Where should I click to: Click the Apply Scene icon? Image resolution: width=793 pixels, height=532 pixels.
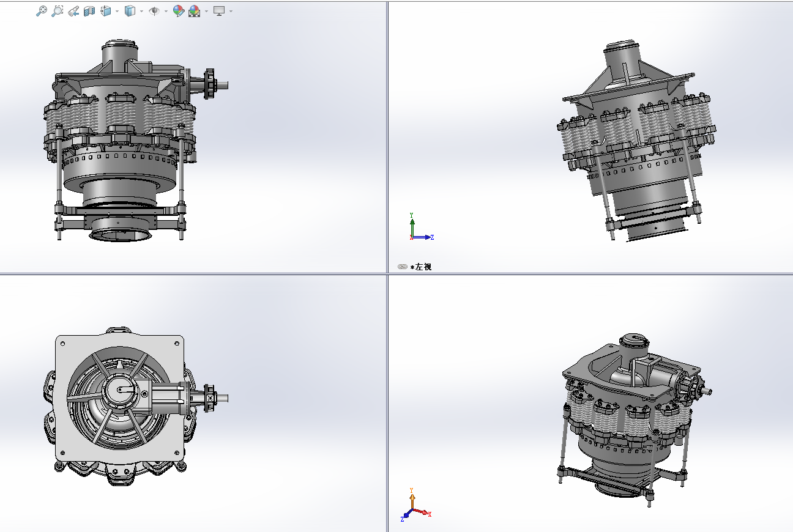coord(195,11)
